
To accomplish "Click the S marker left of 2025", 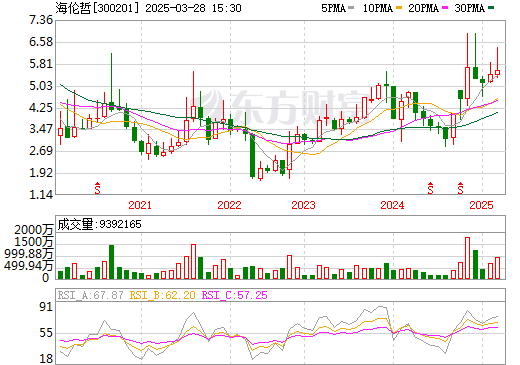I will [460, 188].
